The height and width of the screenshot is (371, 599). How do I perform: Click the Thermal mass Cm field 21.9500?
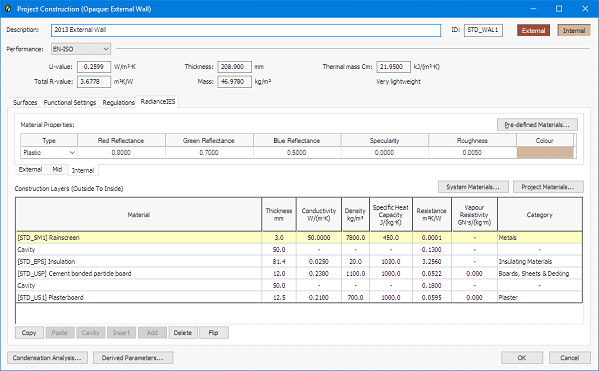[393, 67]
